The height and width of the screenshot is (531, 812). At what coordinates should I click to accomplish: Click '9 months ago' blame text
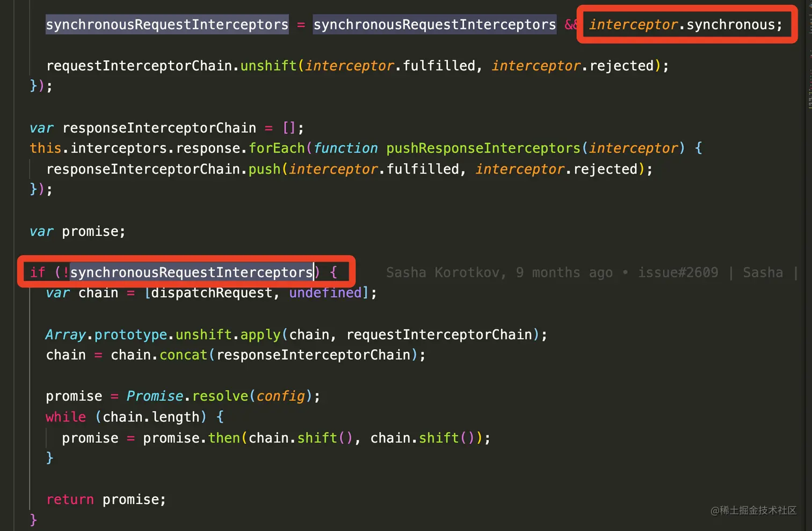pos(564,272)
